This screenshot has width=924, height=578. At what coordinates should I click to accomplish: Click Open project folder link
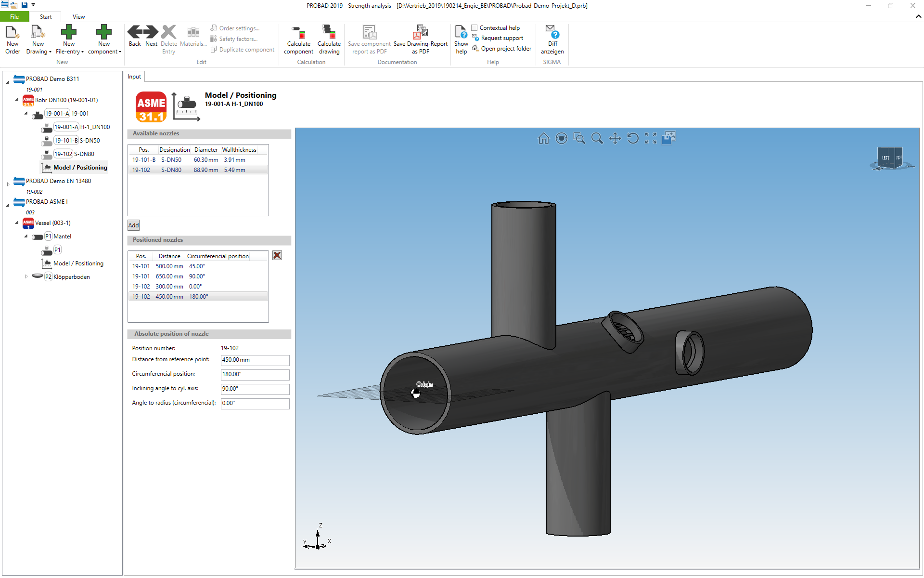(x=506, y=49)
